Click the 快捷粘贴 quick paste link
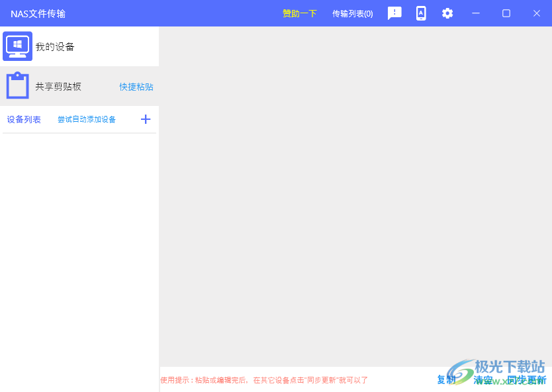Viewport: 552px width, 392px height. pos(136,86)
